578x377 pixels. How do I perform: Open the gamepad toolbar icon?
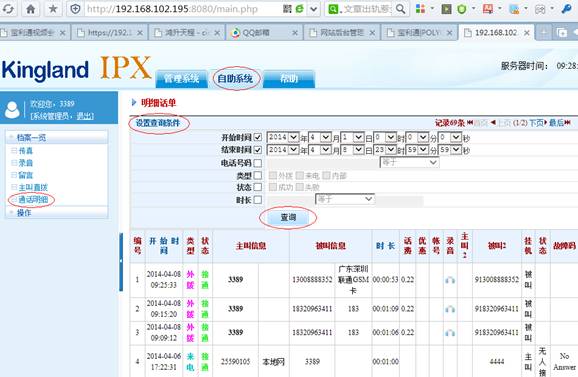[x=540, y=8]
